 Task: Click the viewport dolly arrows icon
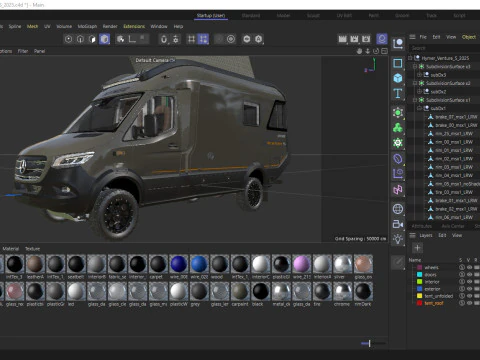(x=368, y=51)
